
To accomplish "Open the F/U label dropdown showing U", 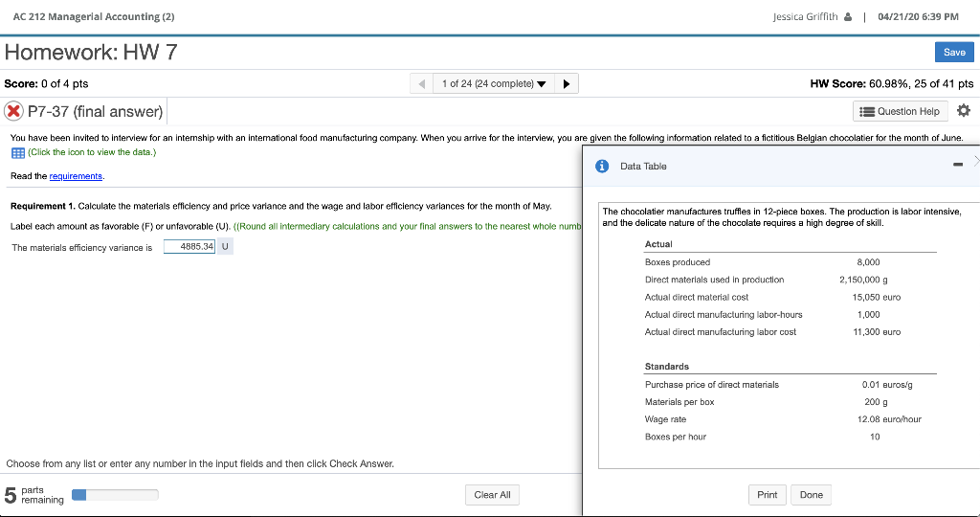I will tap(225, 247).
